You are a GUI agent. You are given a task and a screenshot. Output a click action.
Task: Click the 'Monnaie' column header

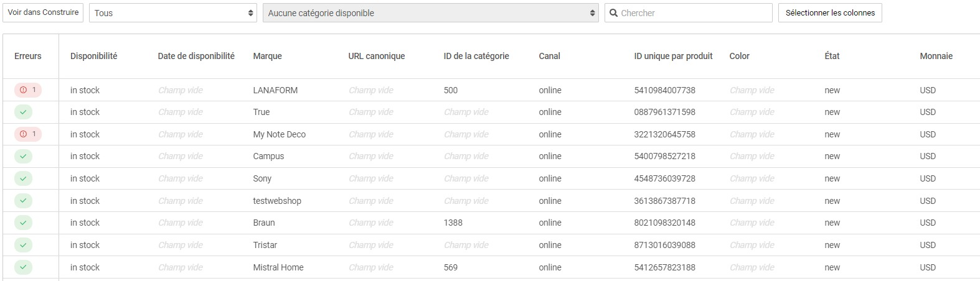click(x=936, y=56)
